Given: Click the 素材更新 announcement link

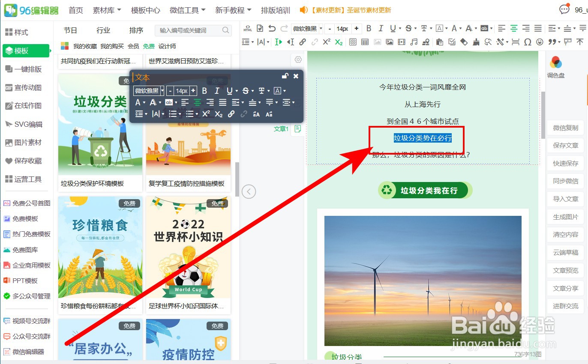Looking at the screenshot, I should point(350,10).
